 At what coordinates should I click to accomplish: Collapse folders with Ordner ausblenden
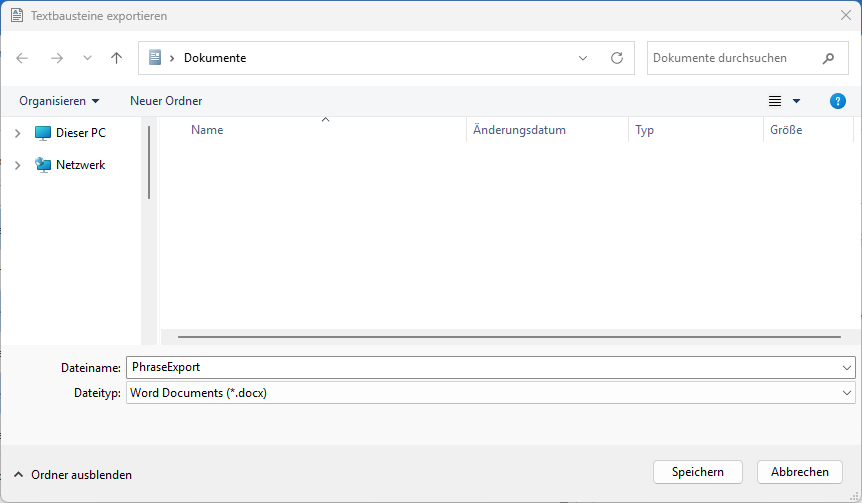tap(72, 475)
